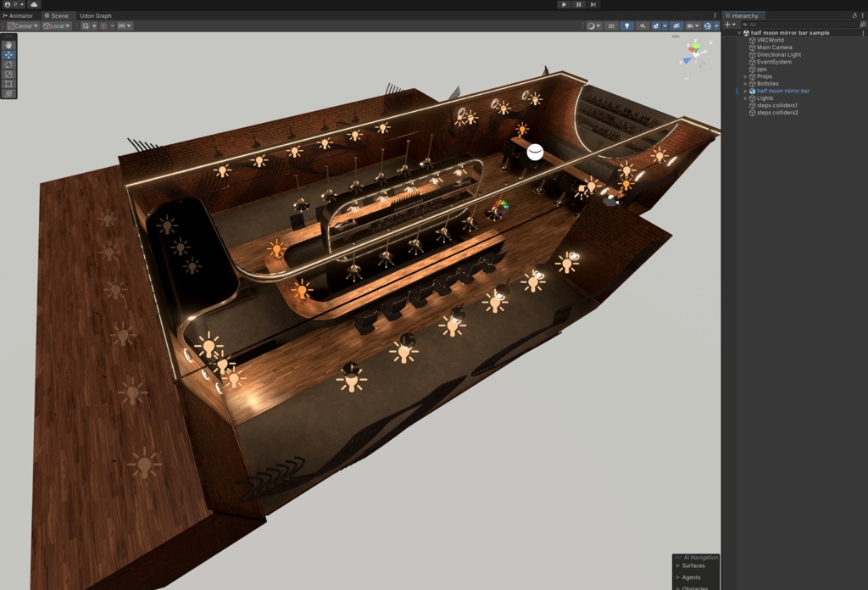Viewport: 868px width, 590px height.
Task: Expand Agents in AI Navigation overlay
Action: (x=678, y=577)
